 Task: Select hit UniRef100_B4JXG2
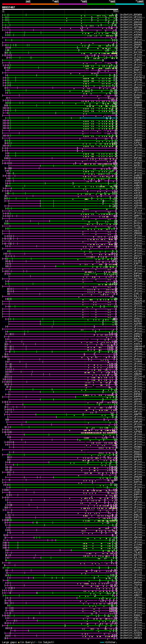[131, 72]
